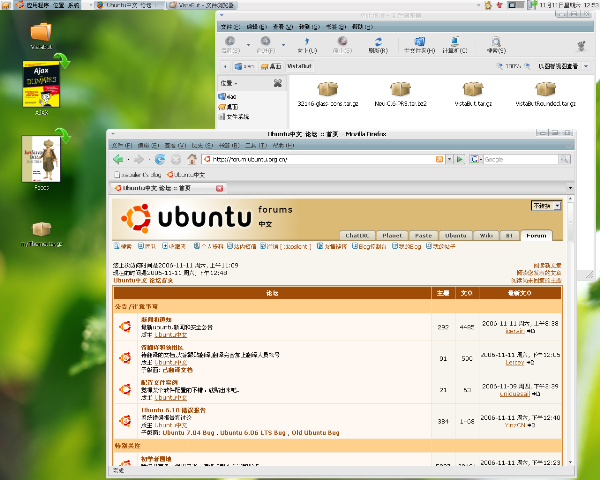Click the clock in the top panel
This screenshot has height=480, width=600.
pyautogui.click(x=569, y=5)
